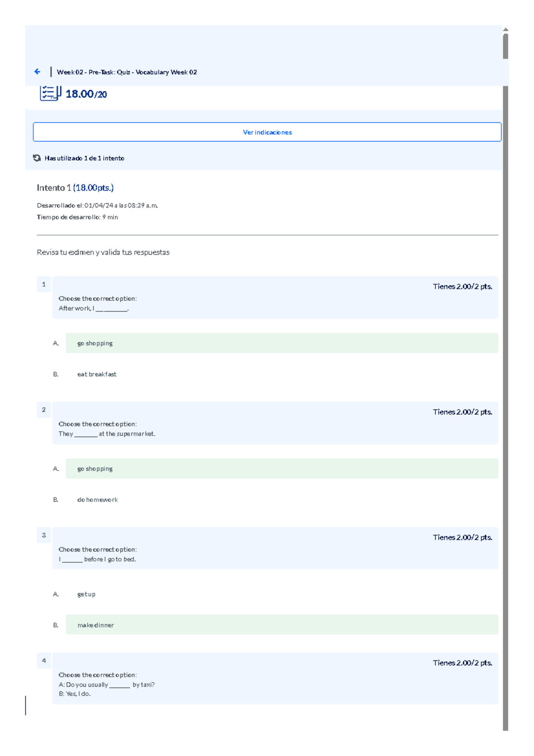The image size is (534, 756).
Task: Click question 4 taxi prompt text
Action: click(107, 685)
